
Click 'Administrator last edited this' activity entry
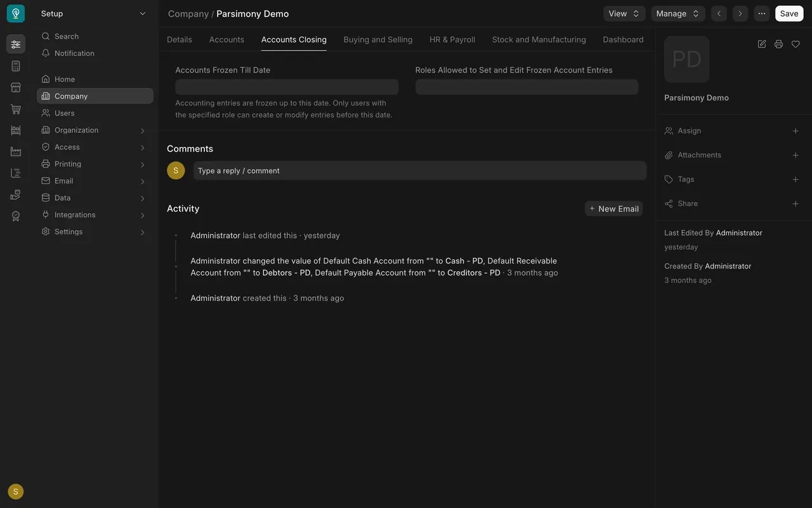point(265,236)
